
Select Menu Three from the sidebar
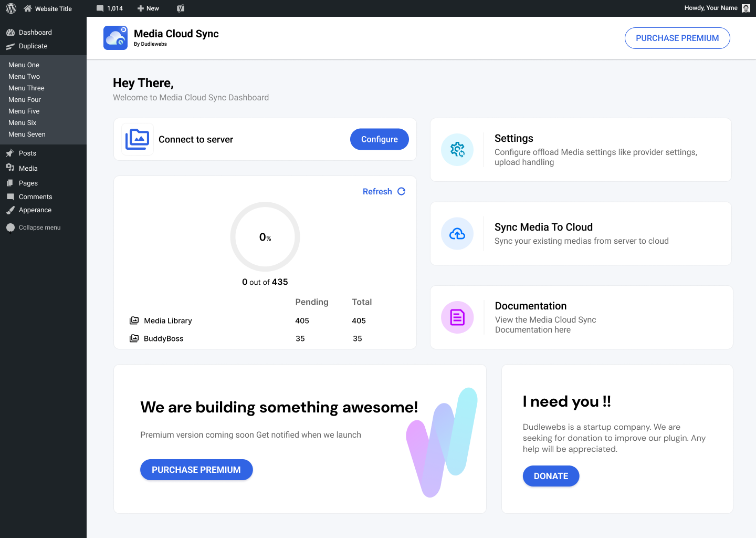point(26,88)
